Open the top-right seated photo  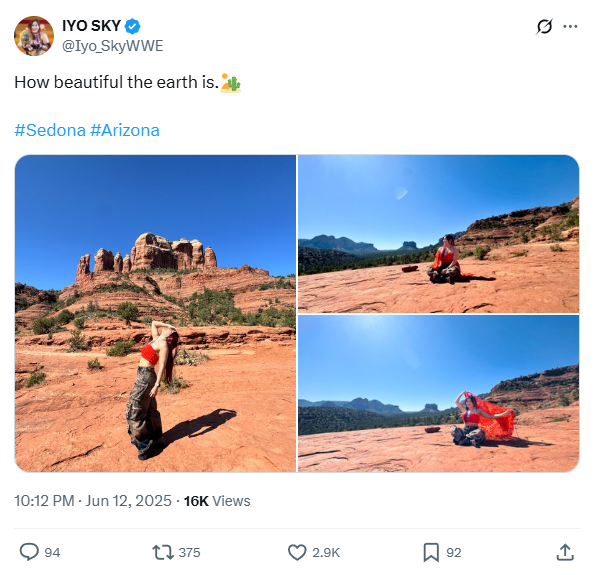[438, 234]
